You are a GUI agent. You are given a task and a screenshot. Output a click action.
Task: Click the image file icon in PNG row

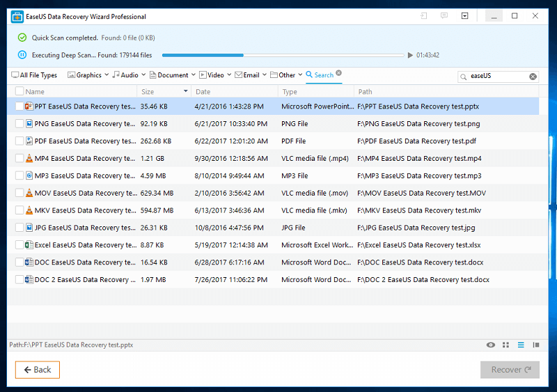29,124
